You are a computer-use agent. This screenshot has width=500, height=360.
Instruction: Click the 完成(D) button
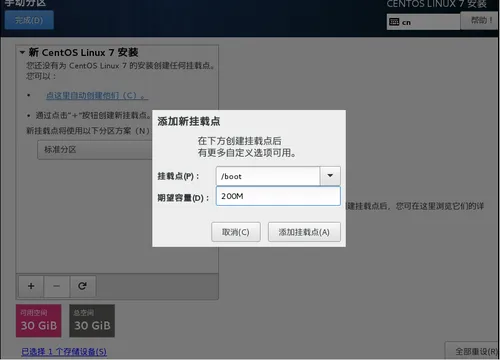pos(29,20)
